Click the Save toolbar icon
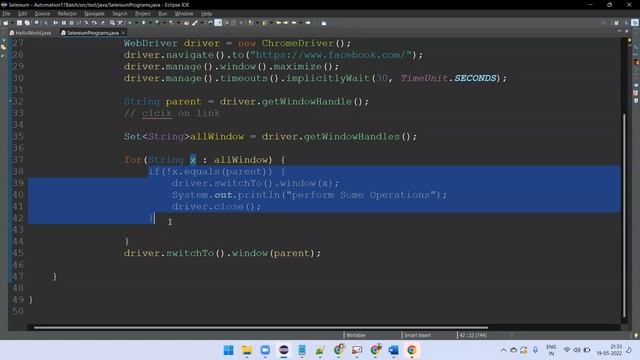The height and width of the screenshot is (360, 640). pyautogui.click(x=19, y=23)
